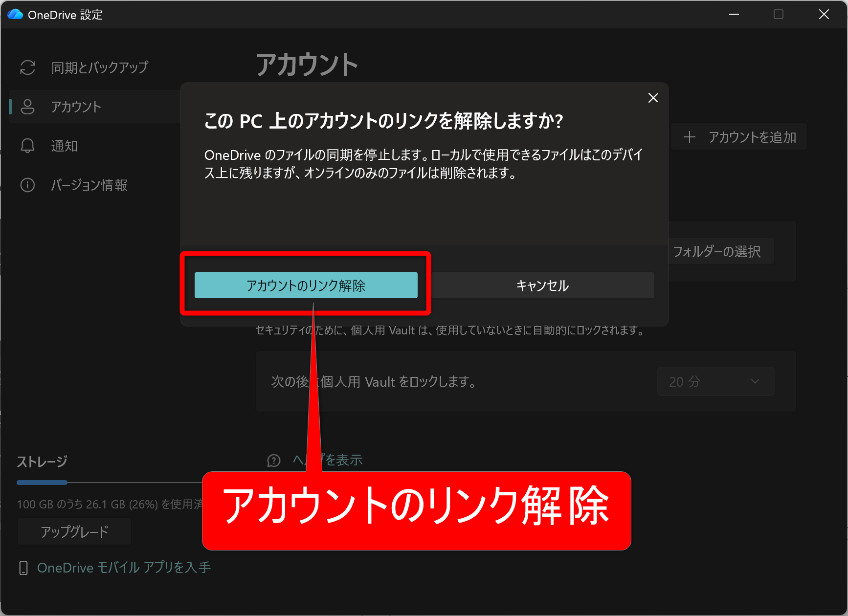The width and height of the screenshot is (848, 616).
Task: Click the version info circle icon
Action: pyautogui.click(x=28, y=185)
